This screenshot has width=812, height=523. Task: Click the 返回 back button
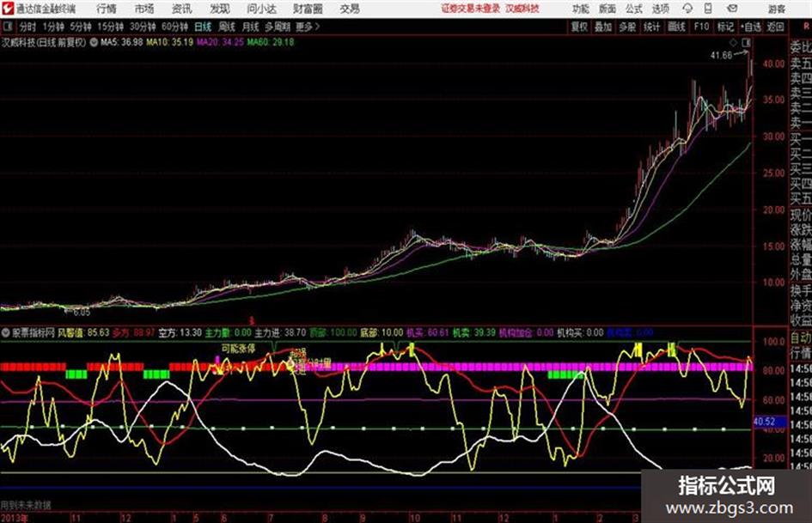click(775, 27)
